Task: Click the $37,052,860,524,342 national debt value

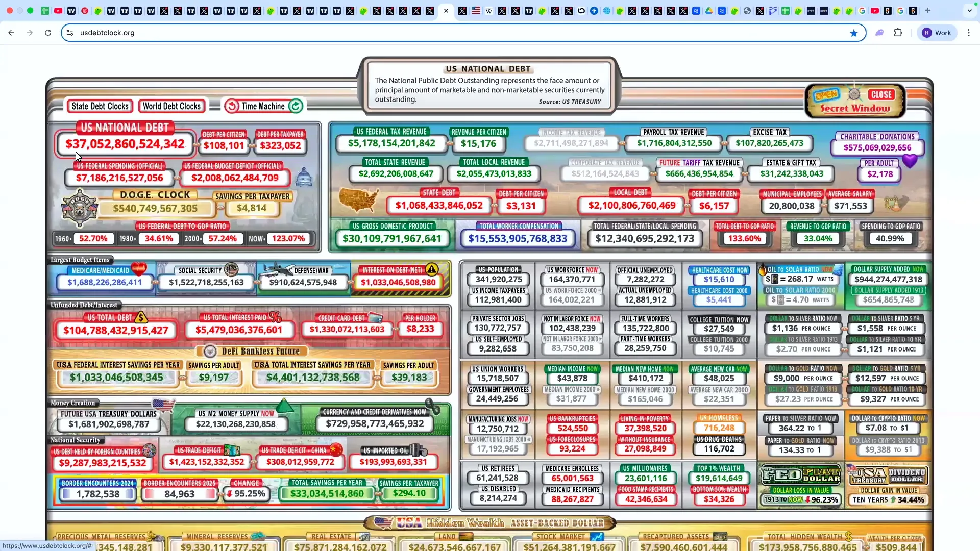Action: coord(125,144)
